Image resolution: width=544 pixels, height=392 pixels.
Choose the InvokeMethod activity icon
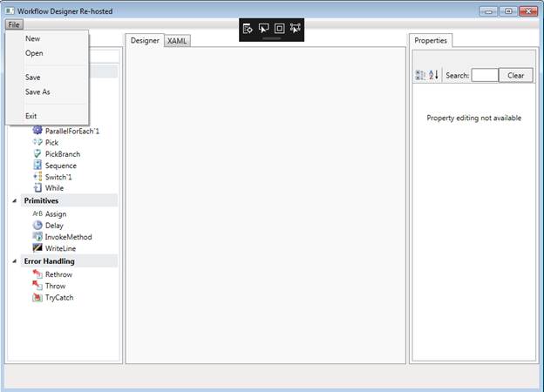(x=37, y=237)
